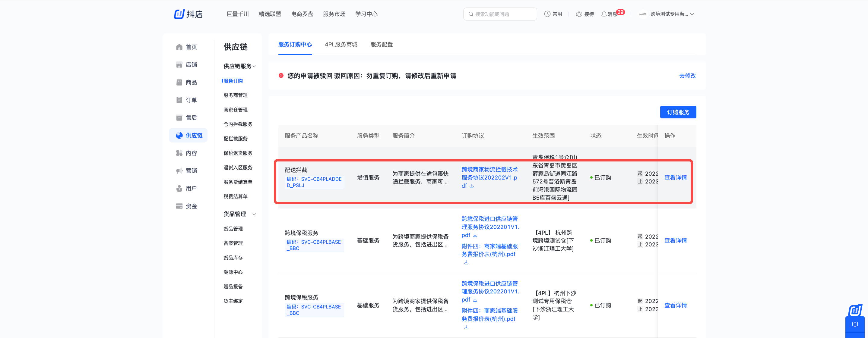
Task: Open 巨量千川 in top navigation
Action: (x=238, y=14)
